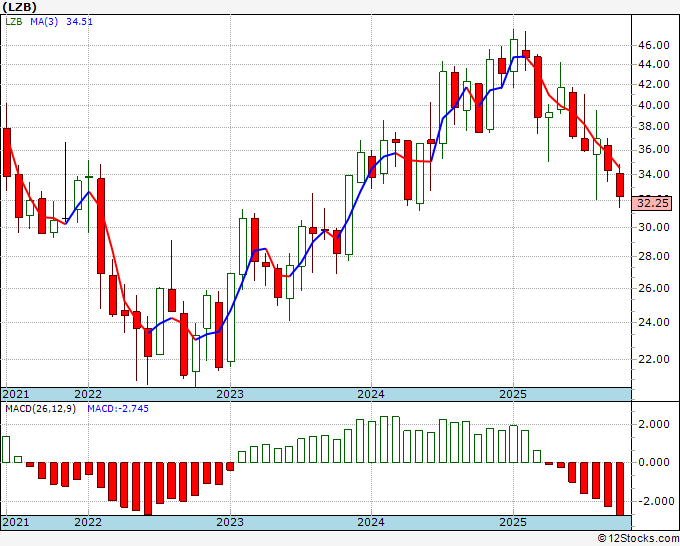Click the highlighted 32.25 current price tag
Viewport: 680px width, 546px height.
click(x=651, y=203)
